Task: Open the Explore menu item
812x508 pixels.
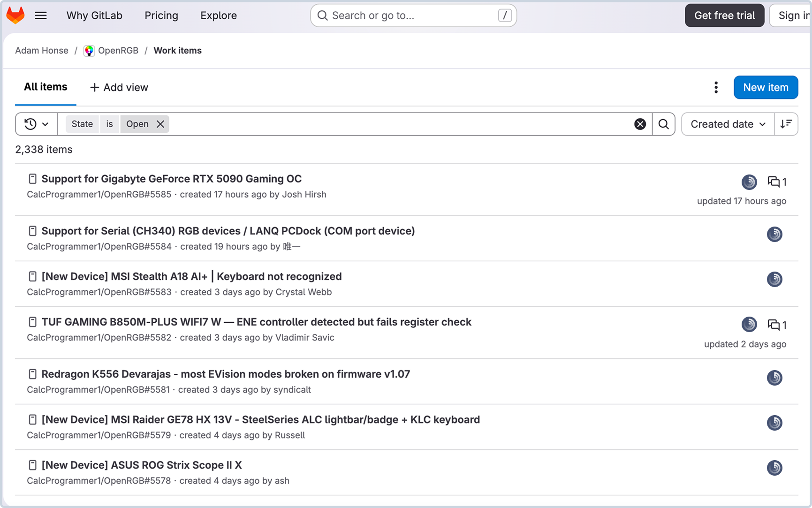Action: 219,15
